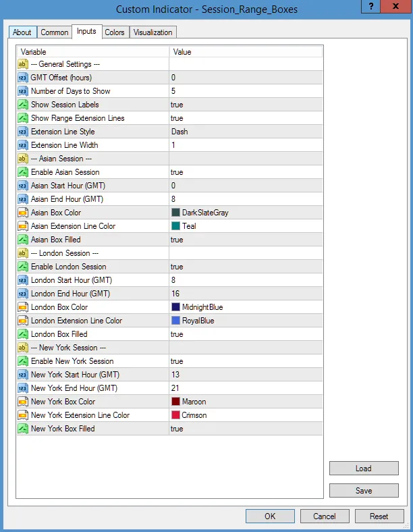Toggle London Box Filled value
The image size is (413, 532).
(246, 334)
